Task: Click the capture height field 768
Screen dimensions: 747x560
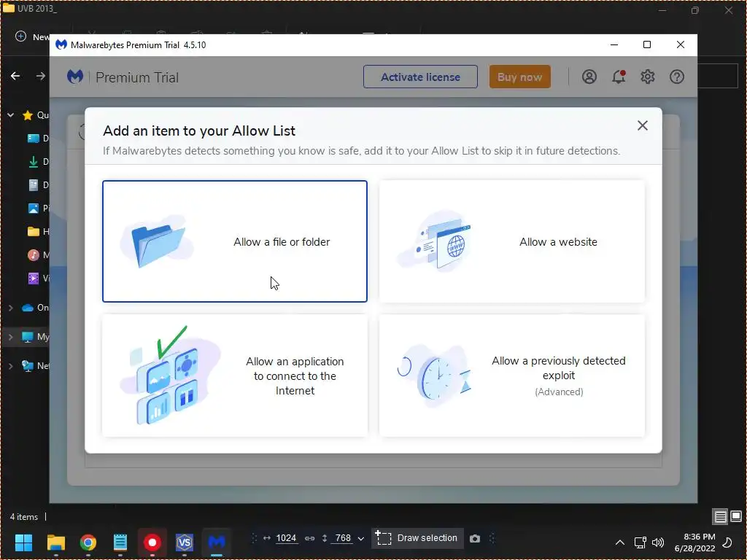Action: pyautogui.click(x=343, y=538)
